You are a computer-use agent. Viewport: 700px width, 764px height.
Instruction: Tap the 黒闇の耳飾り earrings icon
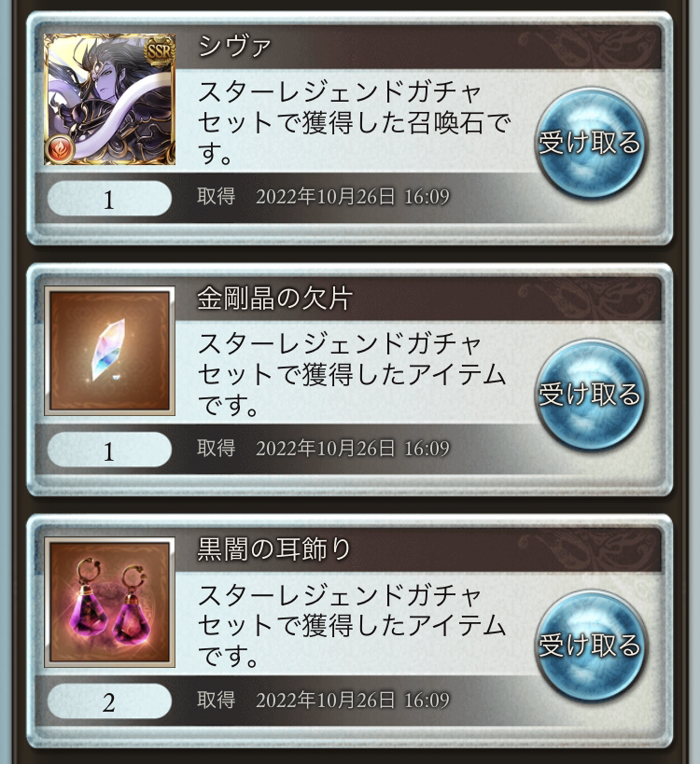(110, 603)
